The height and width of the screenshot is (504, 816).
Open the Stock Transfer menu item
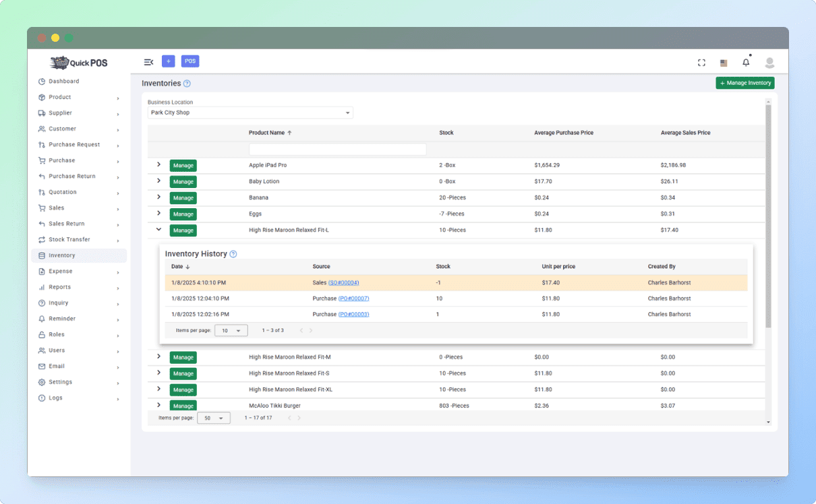point(79,240)
